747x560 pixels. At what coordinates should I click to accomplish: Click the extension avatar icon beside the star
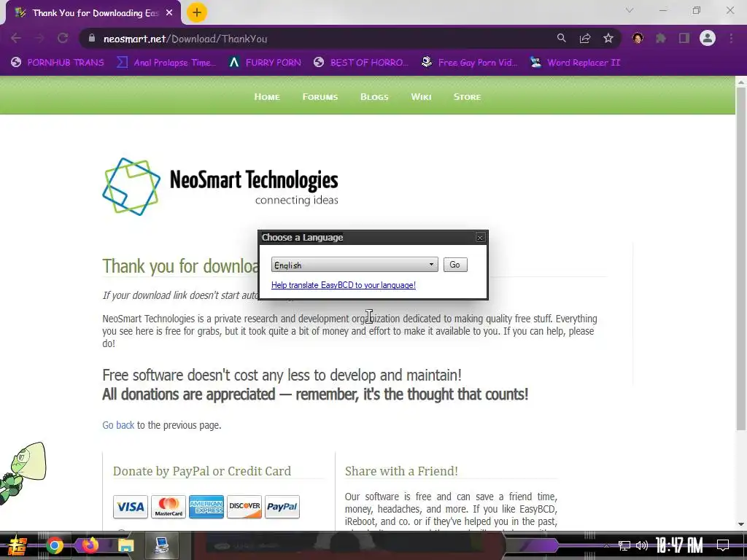638,38
